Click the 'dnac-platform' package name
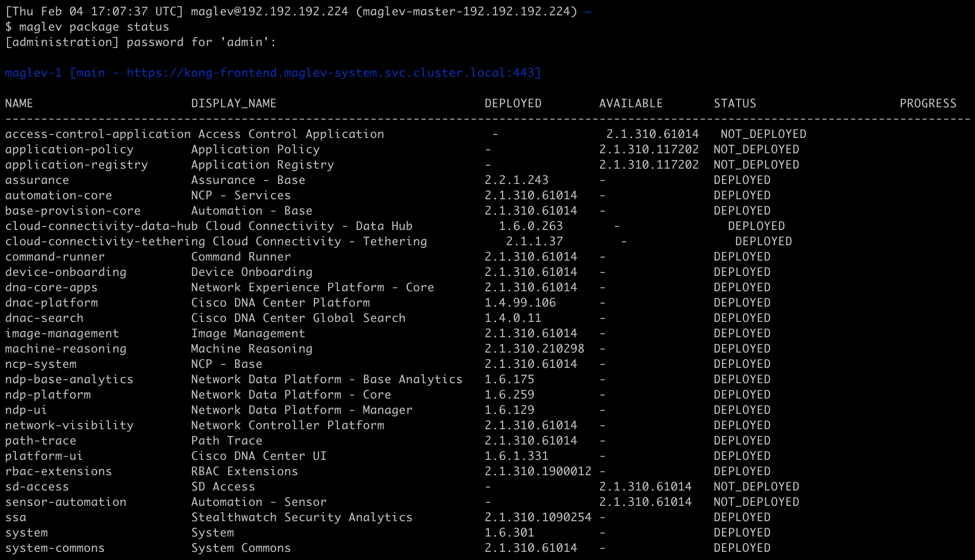This screenshot has height=560, width=975. 51,302
